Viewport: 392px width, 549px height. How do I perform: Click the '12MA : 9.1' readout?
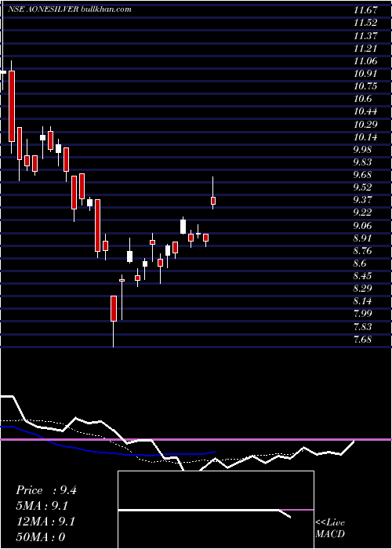[x=45, y=522]
